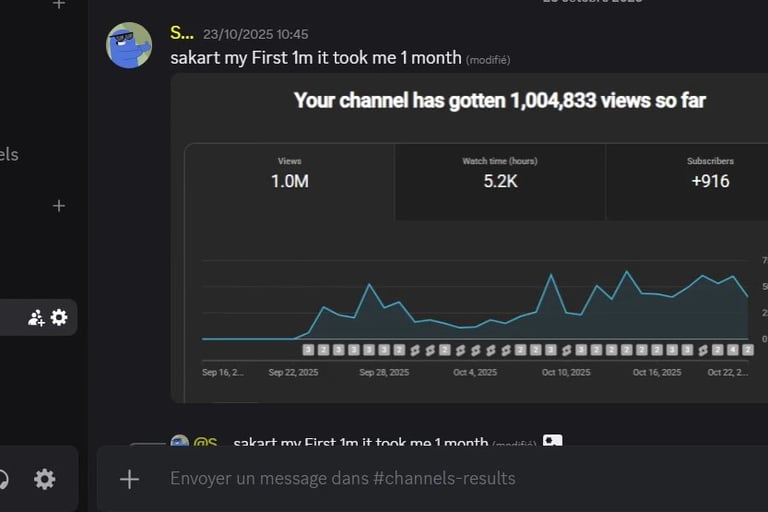Open channel settings gear beside invite icon
Image resolution: width=768 pixels, height=512 pixels.
(x=59, y=318)
